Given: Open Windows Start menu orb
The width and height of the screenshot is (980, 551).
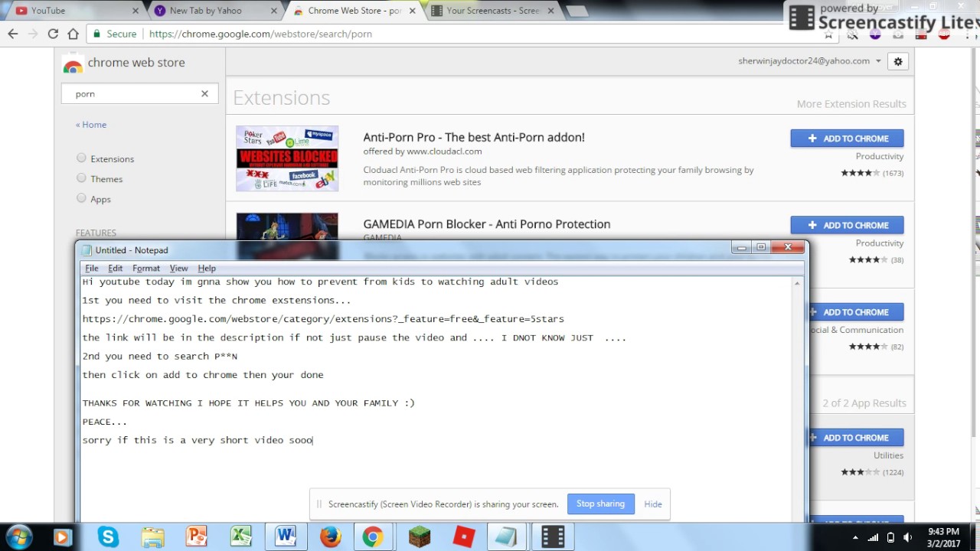Looking at the screenshot, I should coord(19,536).
